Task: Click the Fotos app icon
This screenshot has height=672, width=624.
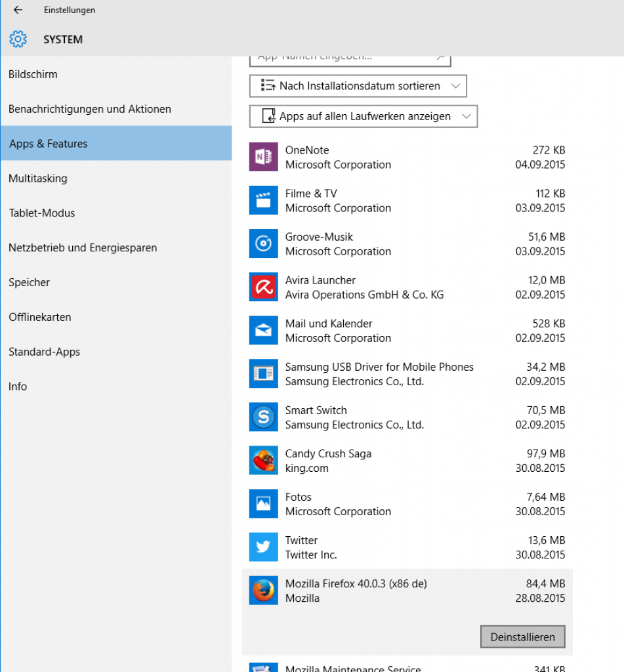Action: pos(264,503)
